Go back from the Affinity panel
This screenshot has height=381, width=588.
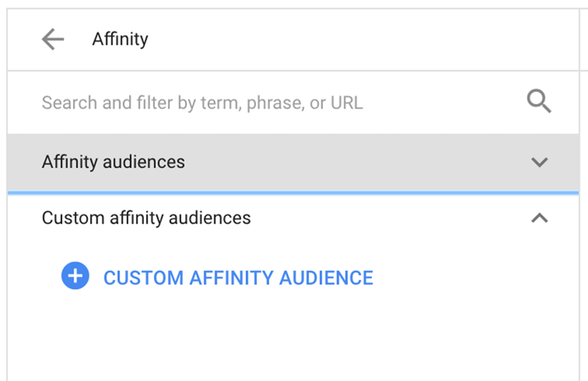[x=53, y=39]
